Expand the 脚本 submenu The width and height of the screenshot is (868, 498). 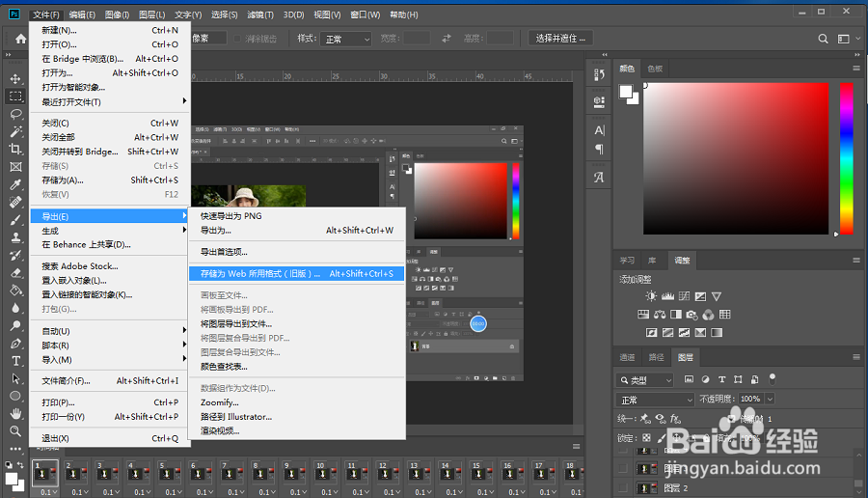[x=110, y=346]
